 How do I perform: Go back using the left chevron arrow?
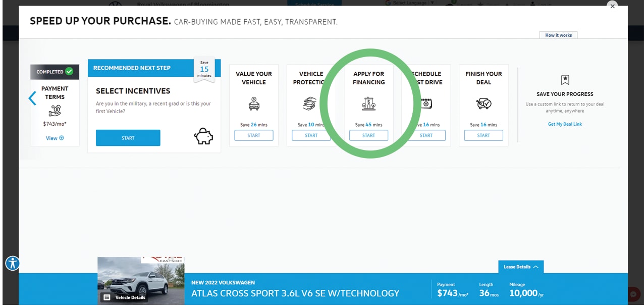click(x=32, y=98)
